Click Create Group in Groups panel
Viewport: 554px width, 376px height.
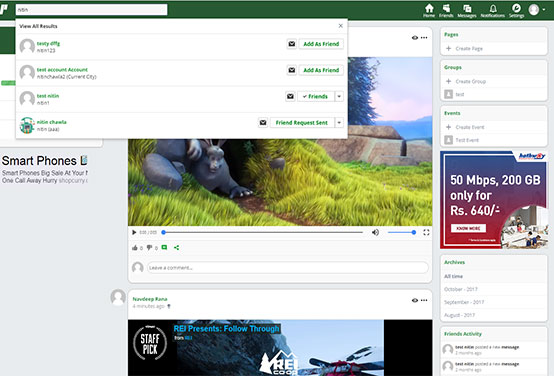(x=471, y=81)
